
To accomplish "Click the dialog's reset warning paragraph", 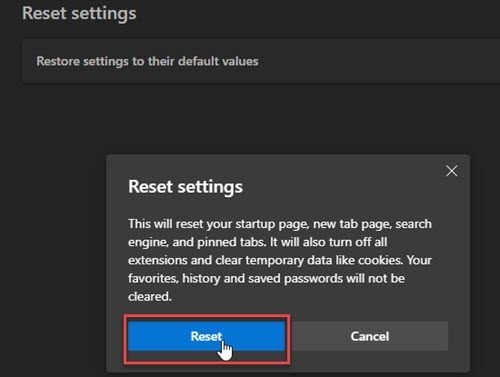I will pos(280,260).
